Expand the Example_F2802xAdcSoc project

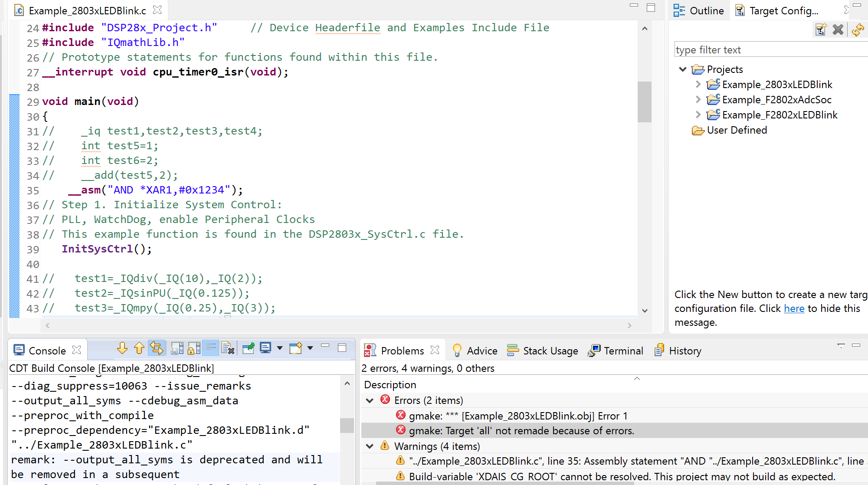click(x=698, y=100)
